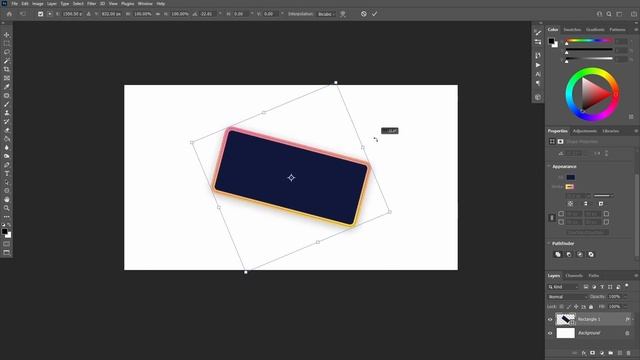
Task: Select the Zoom tool in the toolbar
Action: click(7, 208)
